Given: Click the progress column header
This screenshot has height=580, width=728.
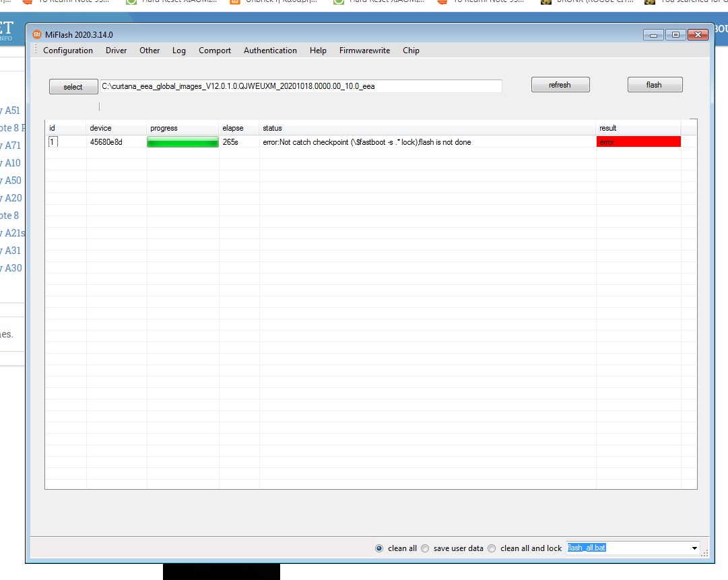Looking at the screenshot, I should pos(183,128).
